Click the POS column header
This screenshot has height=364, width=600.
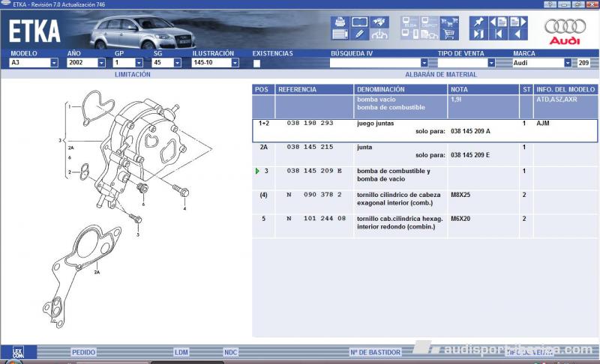263,89
